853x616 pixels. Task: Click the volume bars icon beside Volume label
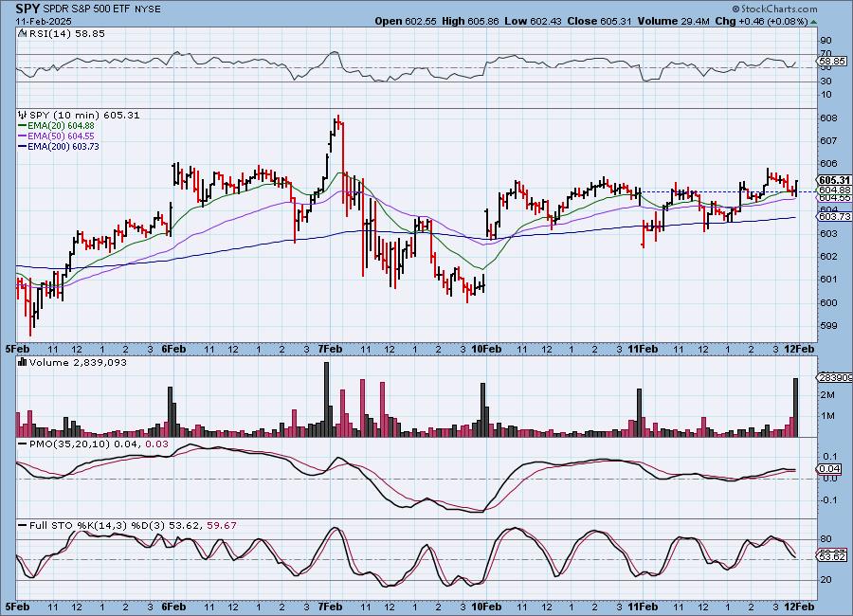point(23,362)
